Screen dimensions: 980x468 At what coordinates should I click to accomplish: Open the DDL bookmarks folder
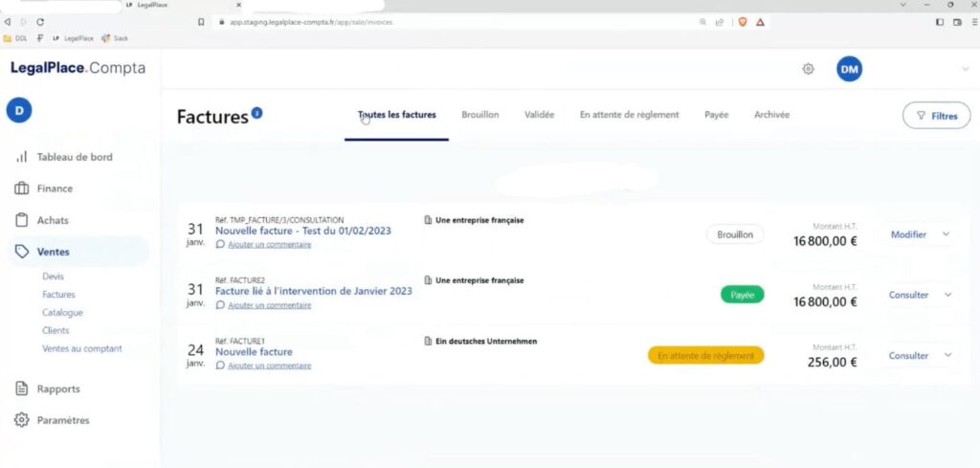click(x=15, y=38)
